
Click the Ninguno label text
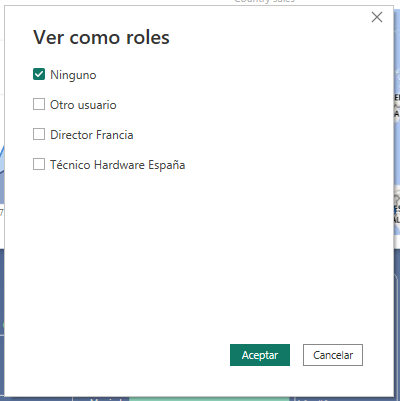pyautogui.click(x=73, y=75)
